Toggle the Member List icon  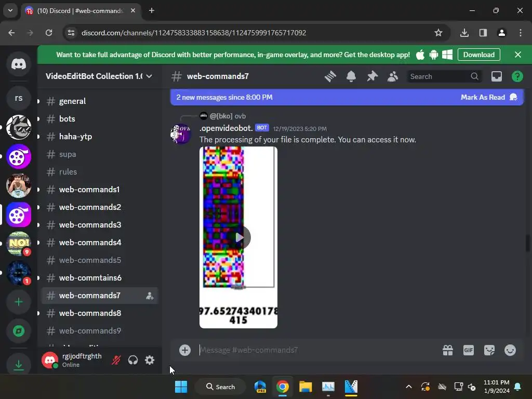[x=393, y=76]
